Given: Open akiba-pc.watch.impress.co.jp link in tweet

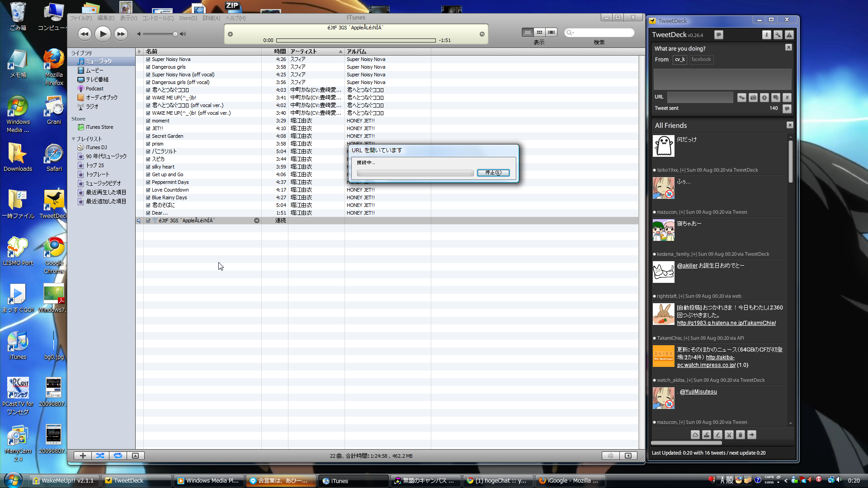Looking at the screenshot, I should point(706,361).
